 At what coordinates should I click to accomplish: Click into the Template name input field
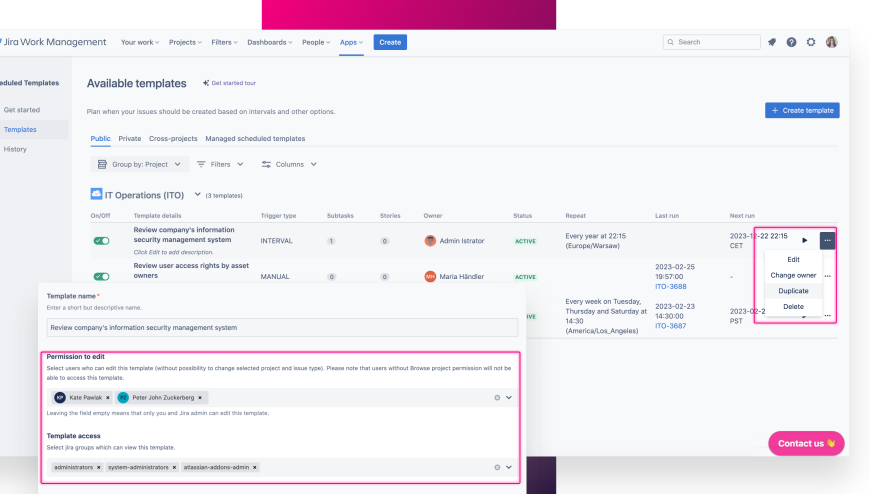[x=282, y=327]
